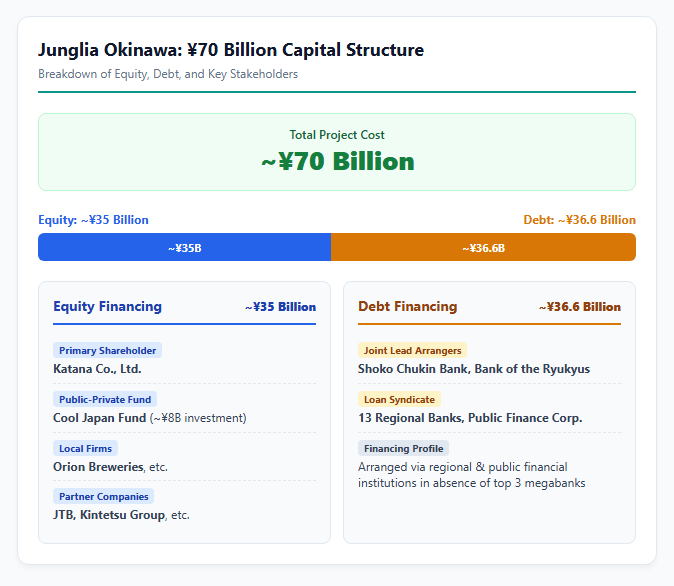674x586 pixels.
Task: Click the '(~¥8B investment)' note
Action: [198, 418]
